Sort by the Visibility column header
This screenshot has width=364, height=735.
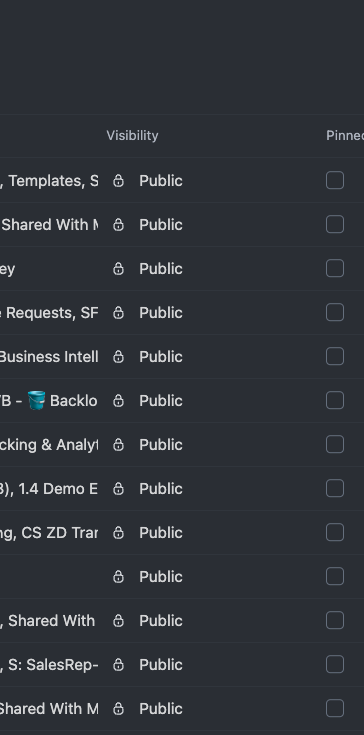coord(132,135)
